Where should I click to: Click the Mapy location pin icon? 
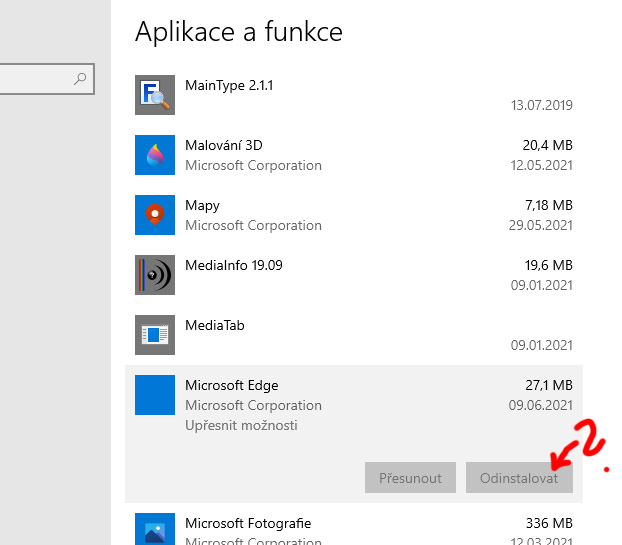click(155, 215)
